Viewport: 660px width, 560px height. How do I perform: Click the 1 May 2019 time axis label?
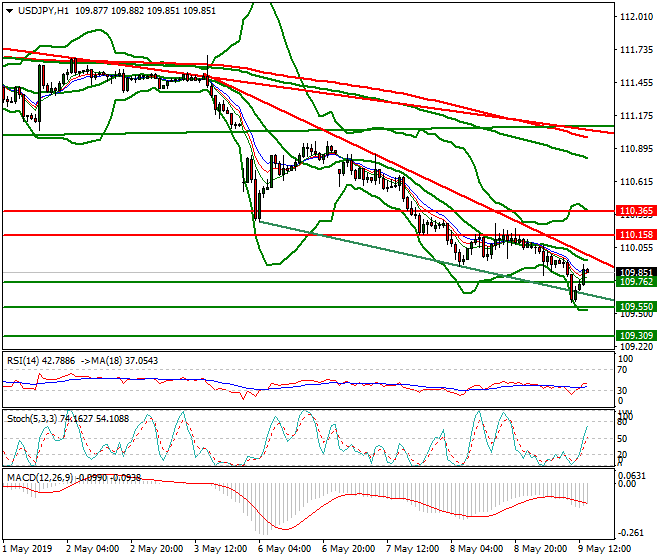coord(27,549)
